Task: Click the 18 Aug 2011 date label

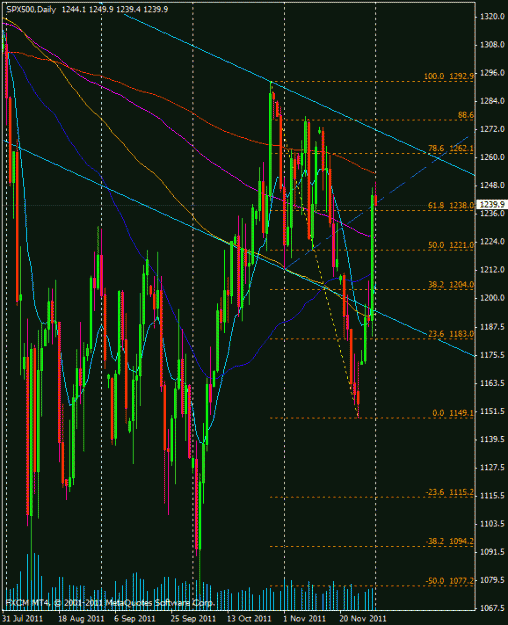Action: coord(81,619)
